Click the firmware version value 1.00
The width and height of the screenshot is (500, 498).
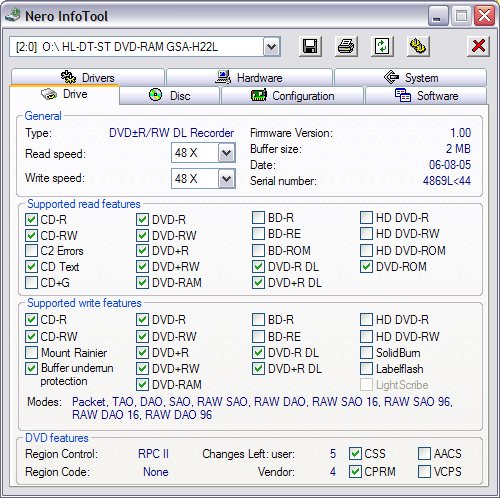(x=460, y=133)
